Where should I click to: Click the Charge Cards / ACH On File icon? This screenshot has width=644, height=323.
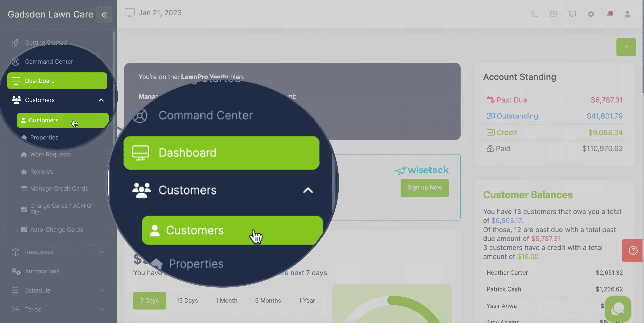tap(24, 209)
